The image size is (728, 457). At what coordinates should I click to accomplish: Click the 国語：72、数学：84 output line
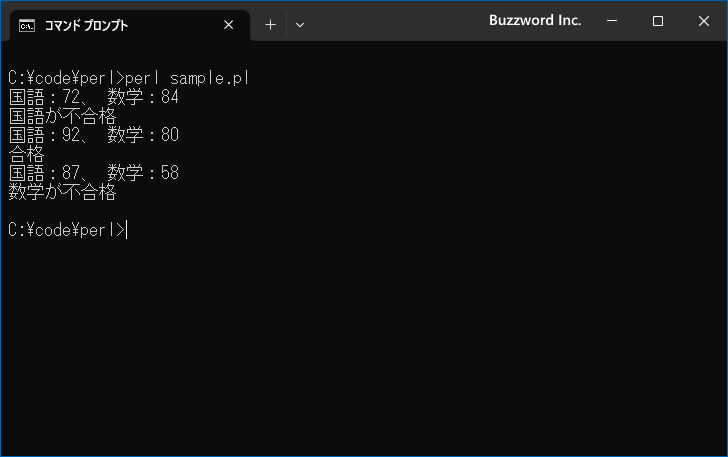coord(93,97)
